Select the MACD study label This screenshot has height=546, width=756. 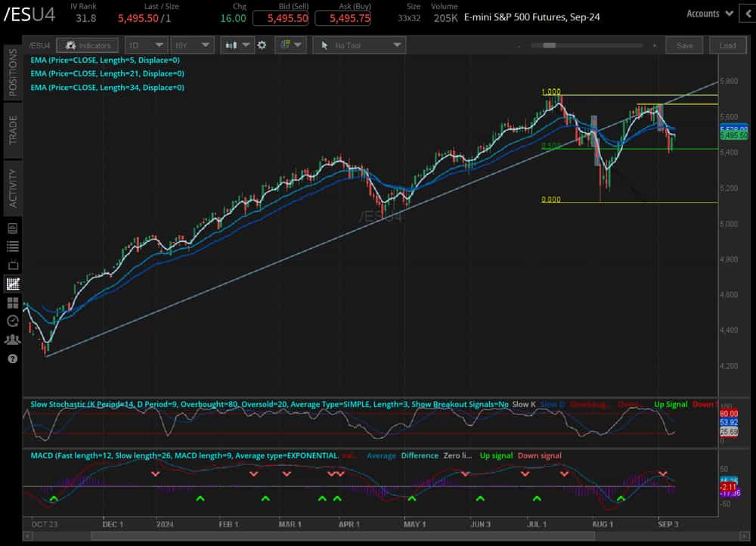tap(184, 455)
